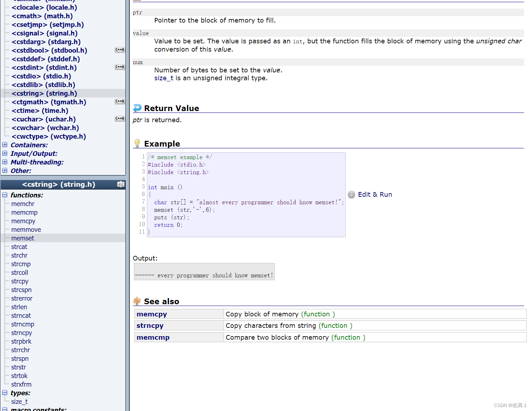
Task: Click the Return Value arrow icon
Action: [x=137, y=108]
